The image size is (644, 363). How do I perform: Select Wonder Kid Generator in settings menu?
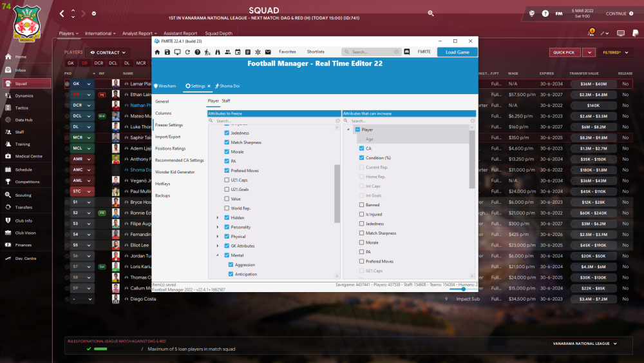click(x=175, y=172)
